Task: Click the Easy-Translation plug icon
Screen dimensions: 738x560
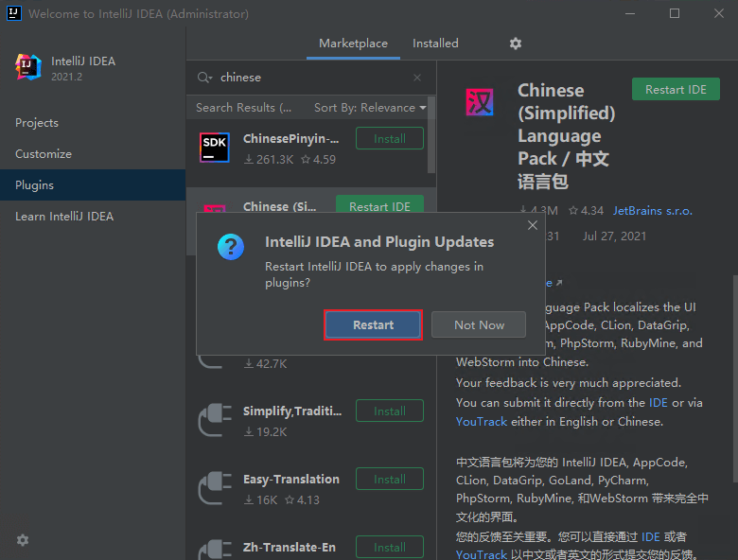Action: click(x=215, y=488)
